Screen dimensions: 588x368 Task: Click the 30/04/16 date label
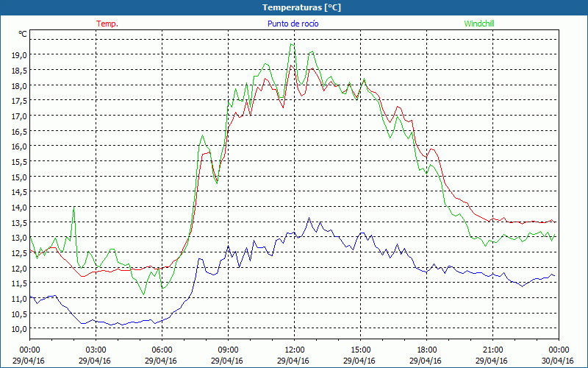tap(558, 361)
